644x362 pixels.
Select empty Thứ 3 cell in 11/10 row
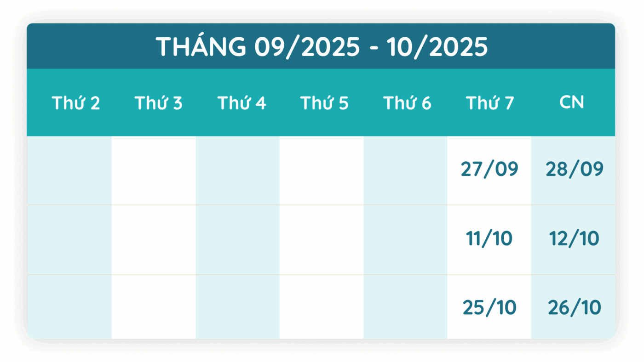coord(153,240)
